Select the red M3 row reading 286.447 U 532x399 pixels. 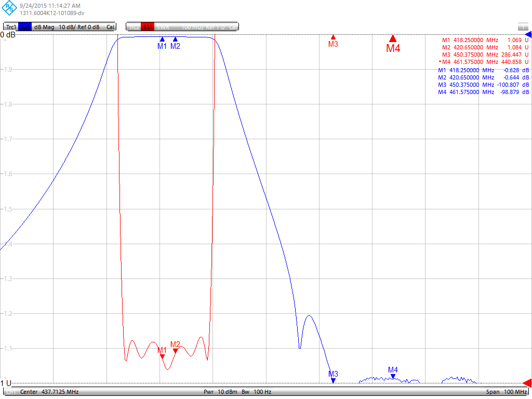tap(485, 55)
